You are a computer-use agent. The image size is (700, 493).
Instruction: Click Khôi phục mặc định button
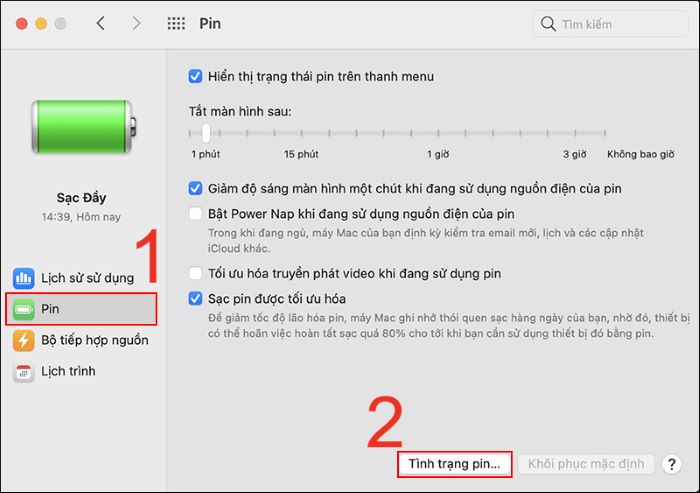click(586, 464)
